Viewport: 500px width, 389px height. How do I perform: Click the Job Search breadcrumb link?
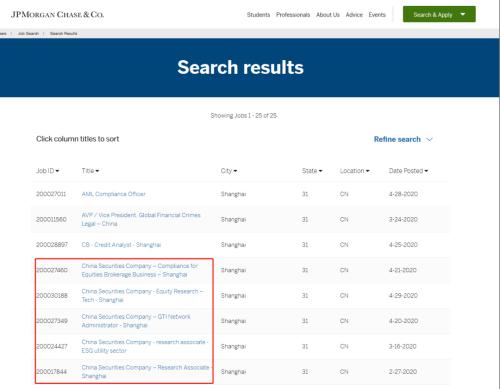(28, 34)
